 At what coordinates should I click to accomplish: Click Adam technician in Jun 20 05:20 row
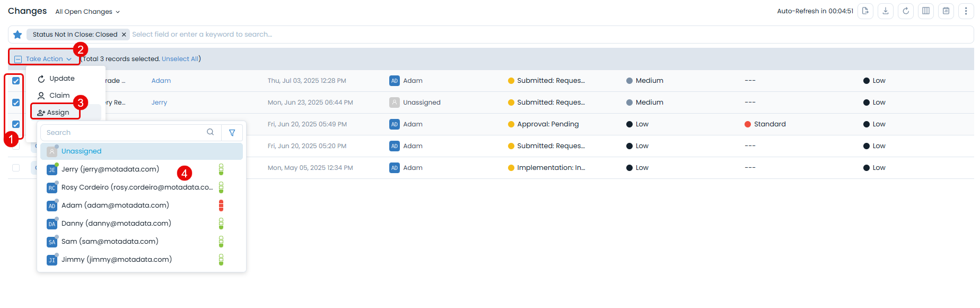(x=413, y=146)
